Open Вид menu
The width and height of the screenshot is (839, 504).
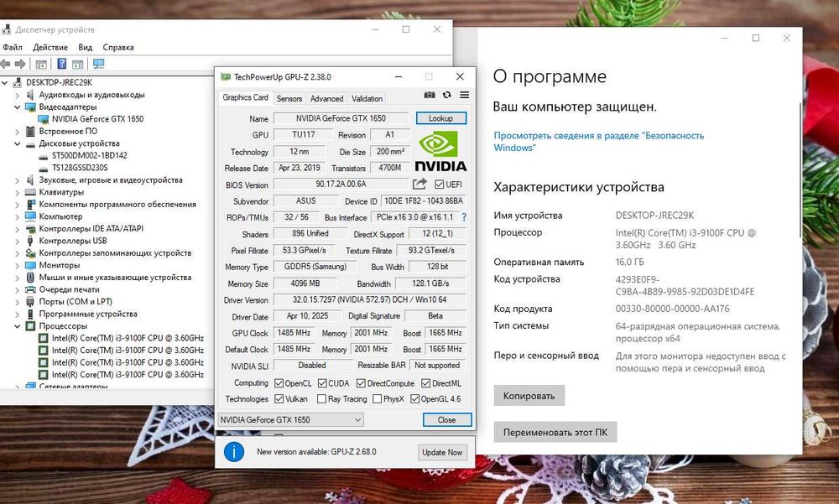[x=85, y=47]
